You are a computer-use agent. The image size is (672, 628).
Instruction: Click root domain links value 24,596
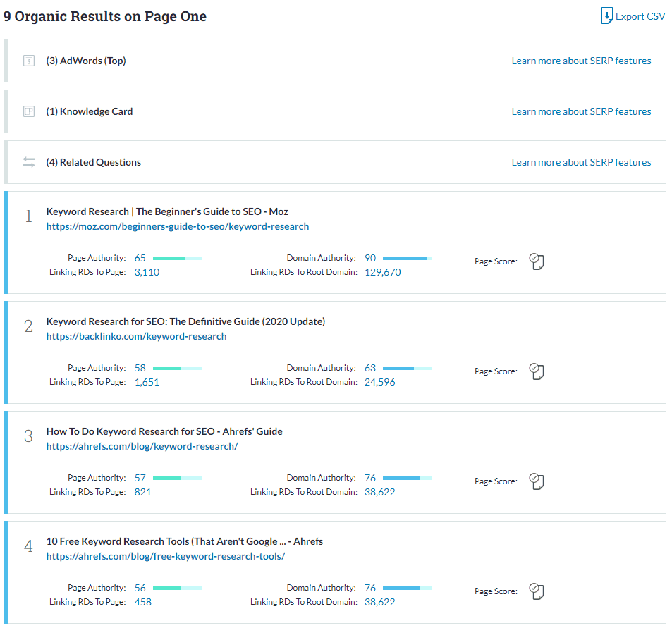pyautogui.click(x=379, y=382)
